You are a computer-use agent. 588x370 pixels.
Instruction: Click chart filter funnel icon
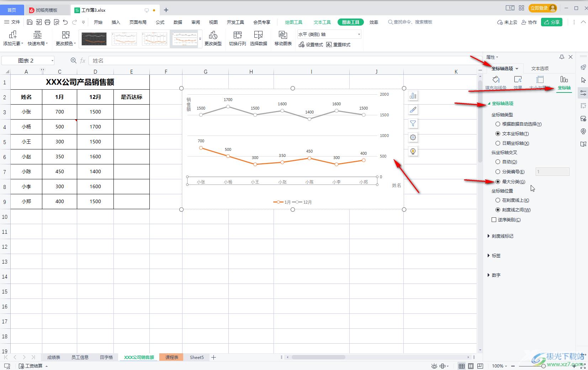(413, 123)
